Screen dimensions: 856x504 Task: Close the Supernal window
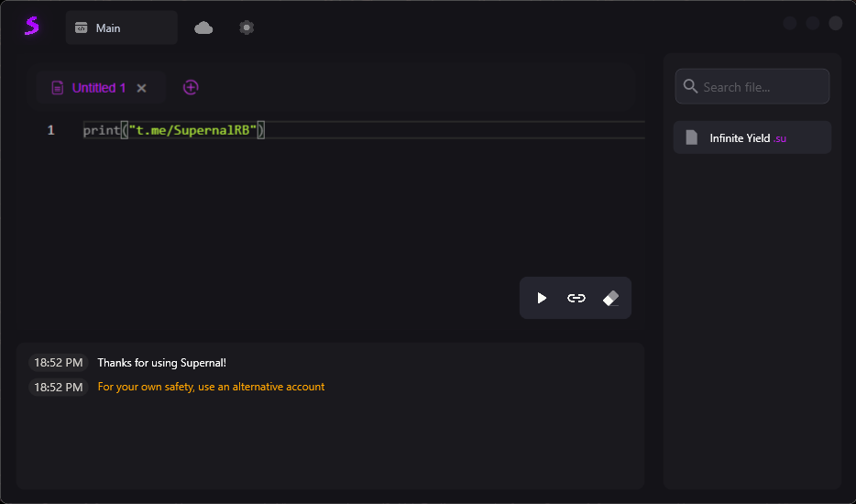pyautogui.click(x=835, y=23)
